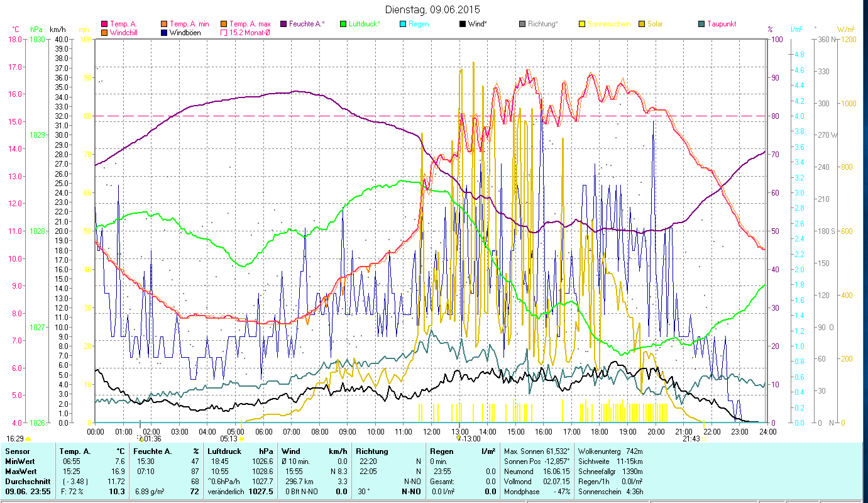Click the Solar legend label
Image resolution: width=868 pixels, height=503 pixels.
655,24
